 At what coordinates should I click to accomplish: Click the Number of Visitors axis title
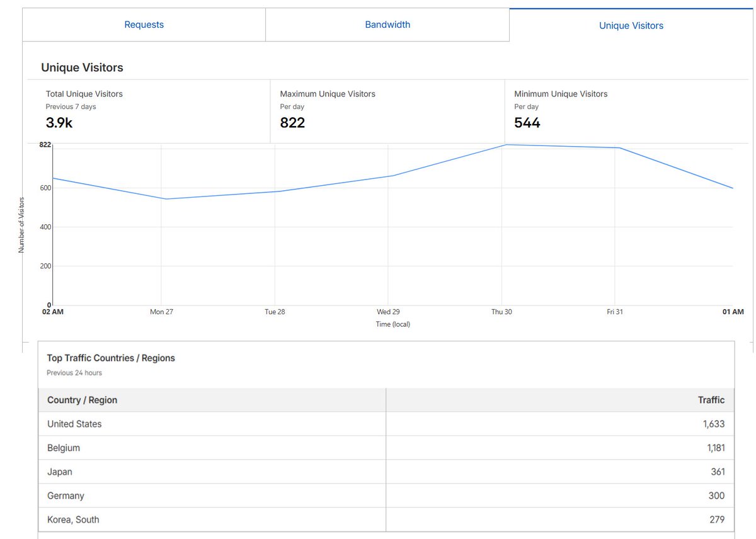(21, 225)
